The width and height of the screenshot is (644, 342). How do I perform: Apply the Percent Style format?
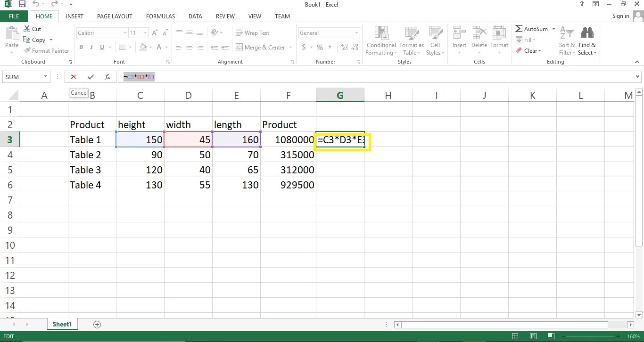(320, 47)
